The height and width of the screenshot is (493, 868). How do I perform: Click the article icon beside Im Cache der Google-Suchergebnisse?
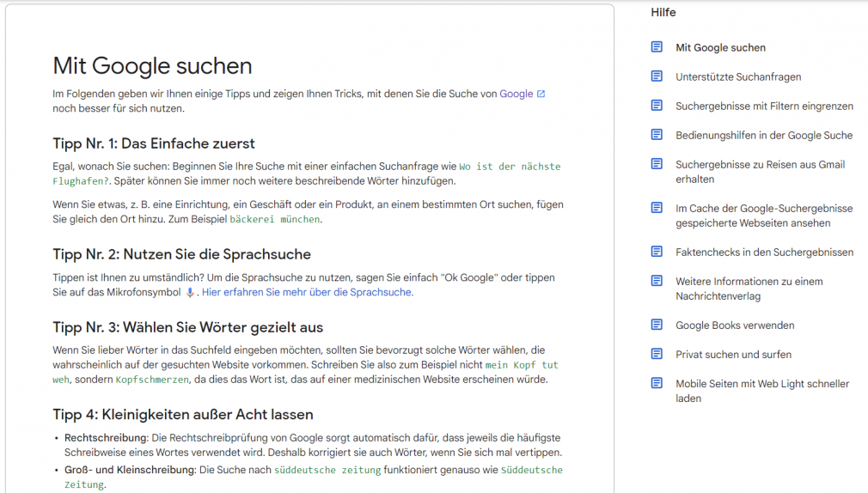[657, 208]
